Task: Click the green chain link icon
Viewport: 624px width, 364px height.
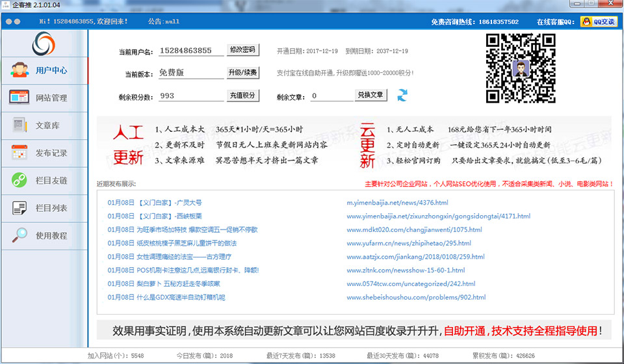Action: pos(19,180)
